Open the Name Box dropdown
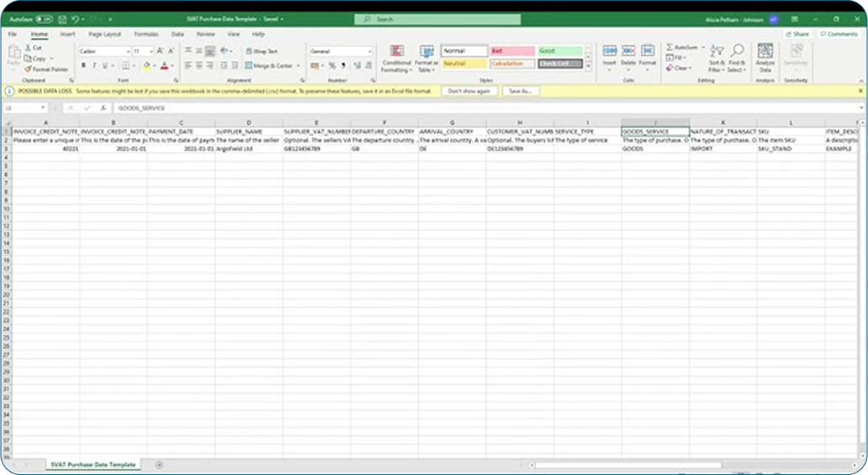This screenshot has height=475, width=868. coord(43,108)
